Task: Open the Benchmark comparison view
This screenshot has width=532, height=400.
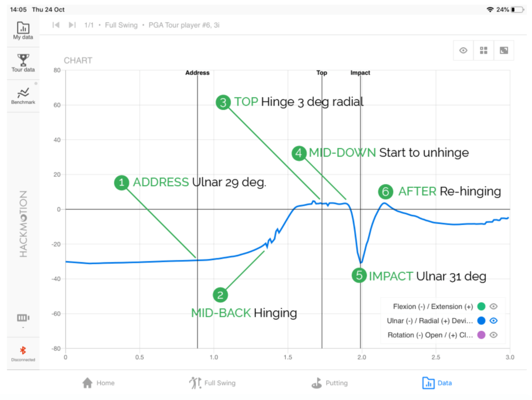Action: 23,96
